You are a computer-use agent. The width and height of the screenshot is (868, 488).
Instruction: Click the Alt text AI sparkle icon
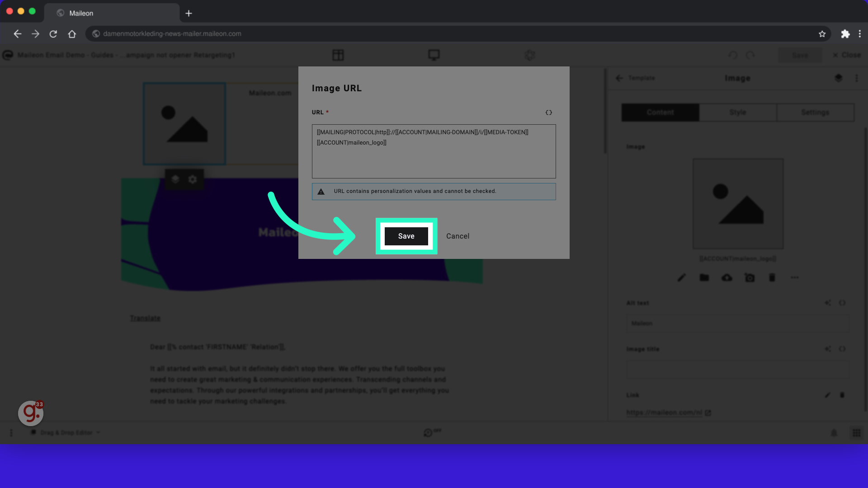(x=828, y=303)
